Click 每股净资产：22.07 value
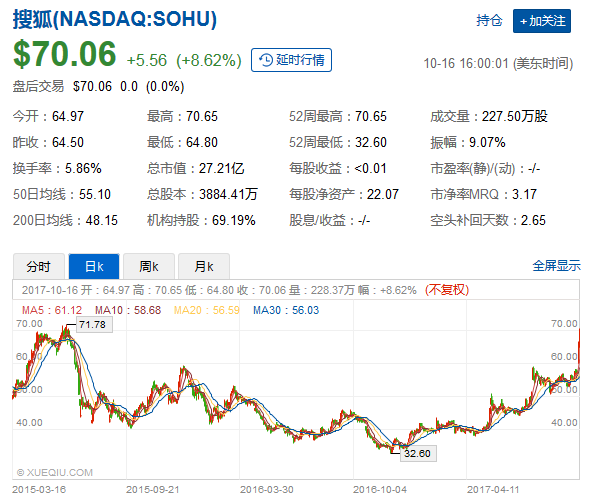Screen dimensions: 596x497 point(344,195)
